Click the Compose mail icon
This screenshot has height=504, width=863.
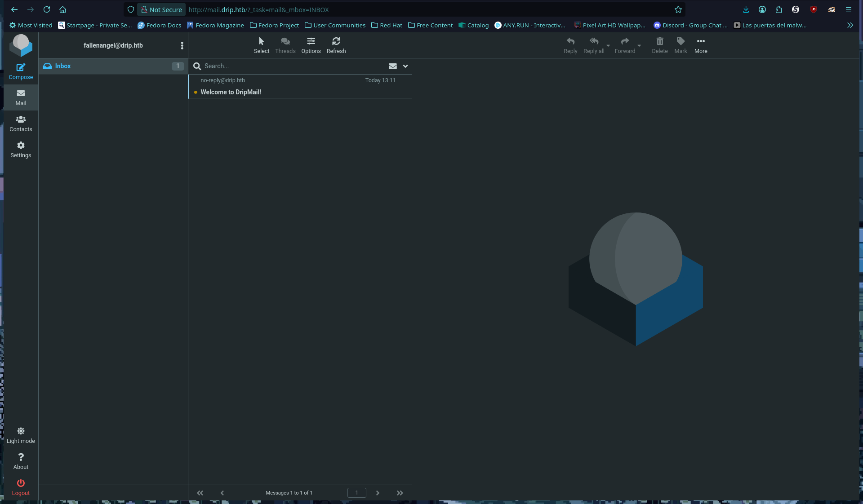pyautogui.click(x=21, y=68)
